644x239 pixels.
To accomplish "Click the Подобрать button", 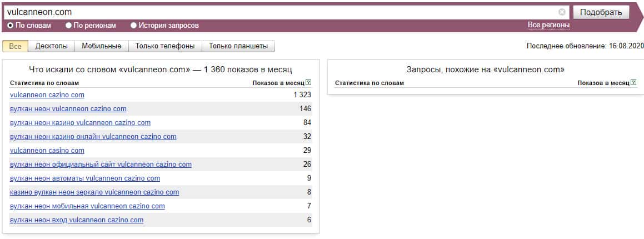I will tap(601, 12).
